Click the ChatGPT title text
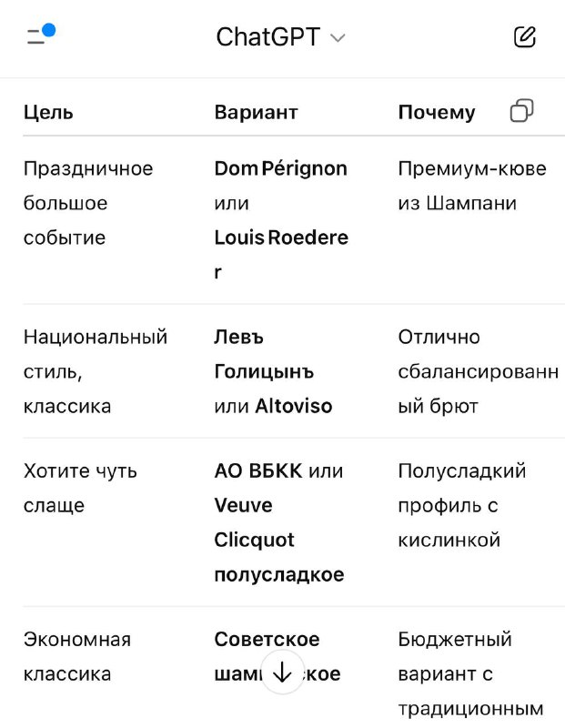565x728 pixels. (x=268, y=37)
